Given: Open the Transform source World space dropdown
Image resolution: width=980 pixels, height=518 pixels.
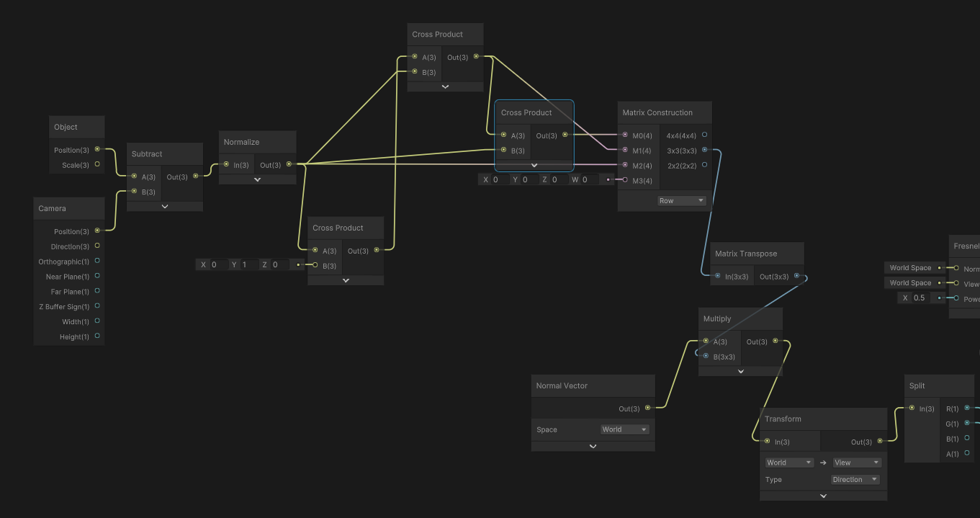Looking at the screenshot, I should click(789, 463).
